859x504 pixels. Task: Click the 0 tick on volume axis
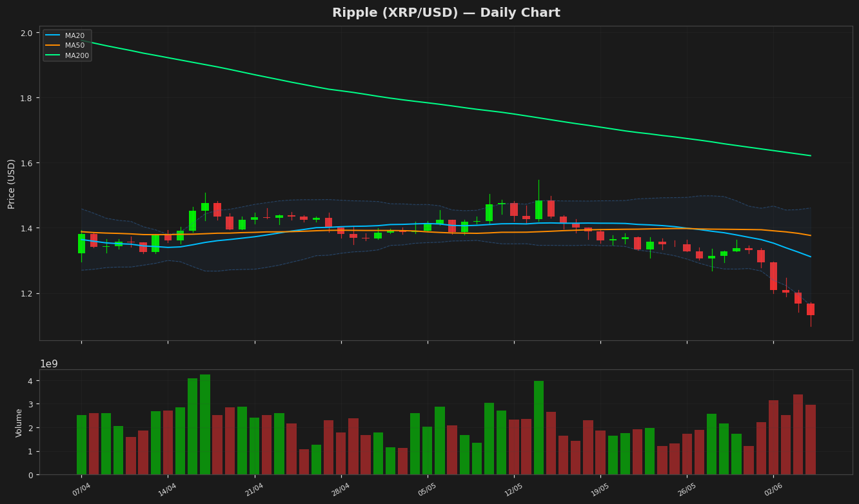[x=30, y=475]
